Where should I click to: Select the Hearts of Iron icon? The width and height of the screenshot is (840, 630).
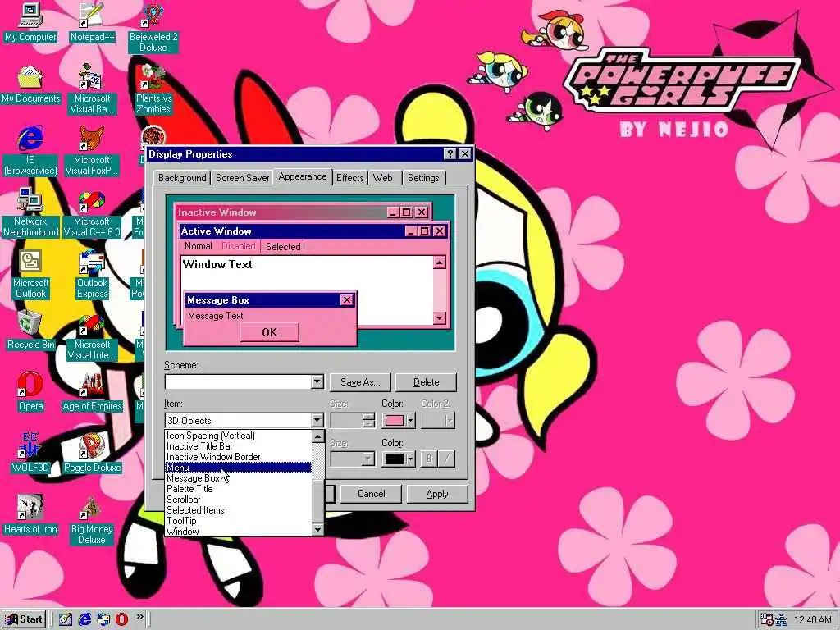[30, 515]
